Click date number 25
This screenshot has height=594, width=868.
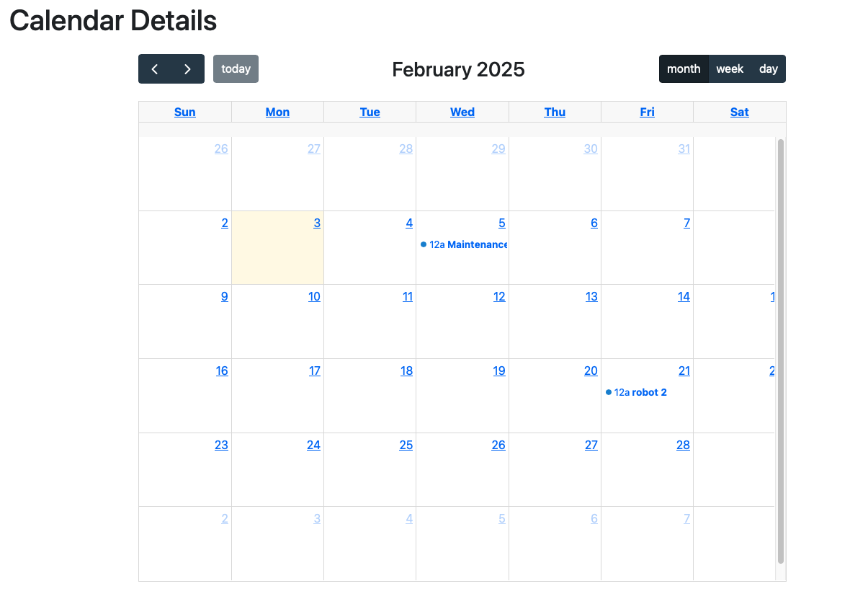point(406,445)
